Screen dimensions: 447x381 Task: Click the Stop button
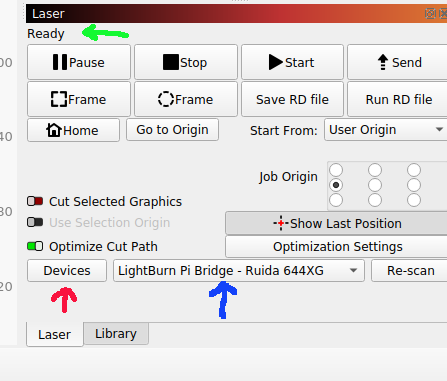click(186, 62)
